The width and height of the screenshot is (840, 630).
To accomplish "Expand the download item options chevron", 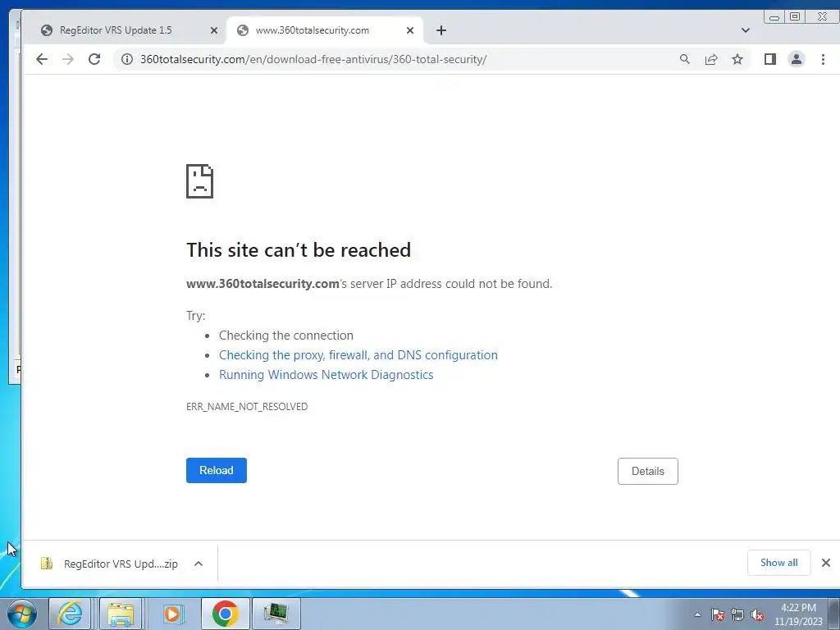I will point(199,564).
